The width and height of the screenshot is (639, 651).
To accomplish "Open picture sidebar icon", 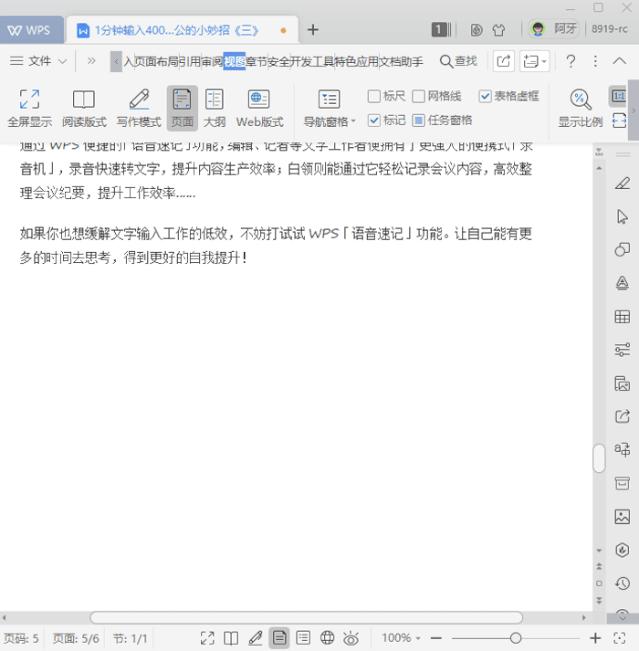I will point(622,516).
